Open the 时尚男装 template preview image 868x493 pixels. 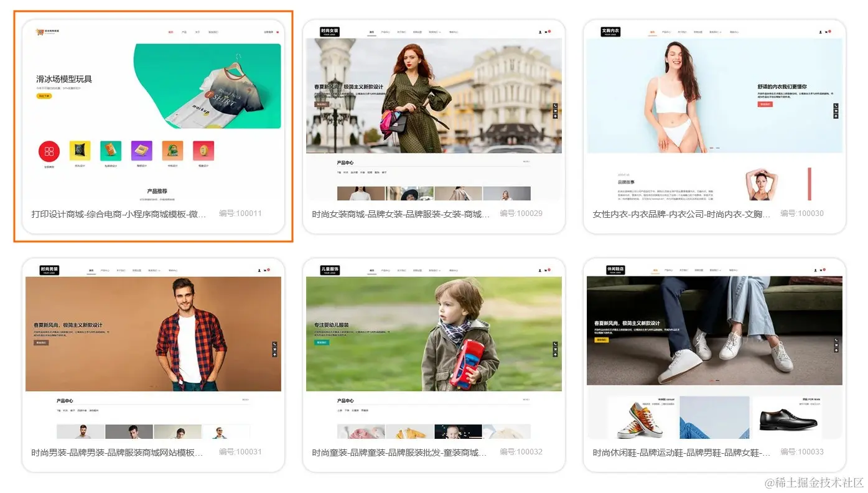(x=153, y=350)
